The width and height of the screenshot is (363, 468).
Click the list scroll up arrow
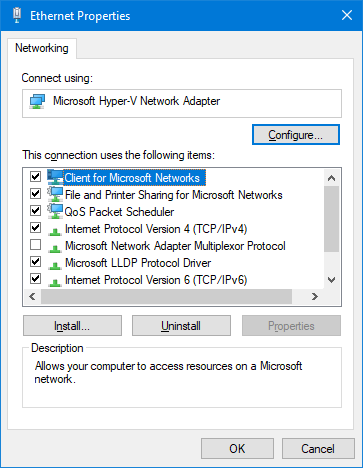(x=331, y=178)
